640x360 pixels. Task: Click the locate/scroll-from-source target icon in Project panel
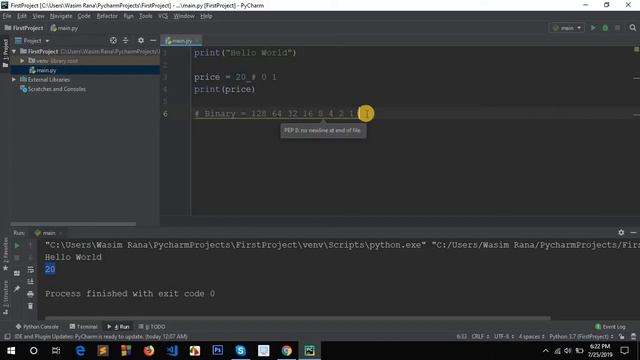[x=113, y=40]
